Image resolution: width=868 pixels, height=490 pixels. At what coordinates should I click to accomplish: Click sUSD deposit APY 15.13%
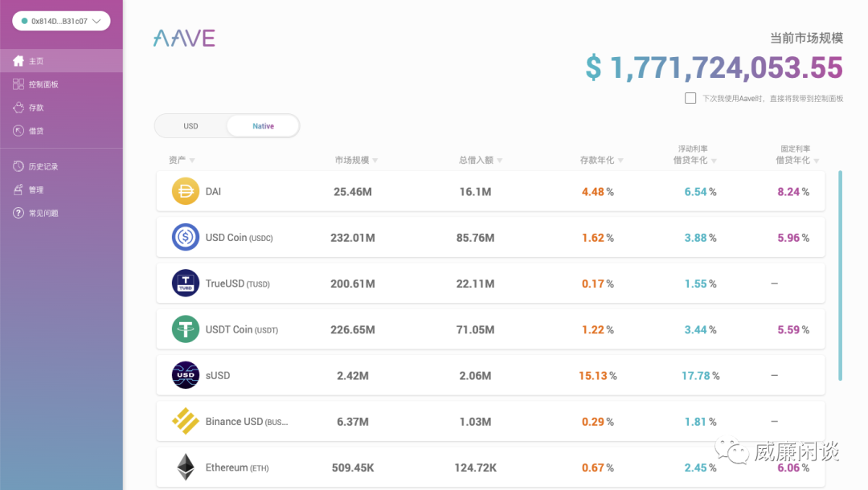[x=597, y=375]
